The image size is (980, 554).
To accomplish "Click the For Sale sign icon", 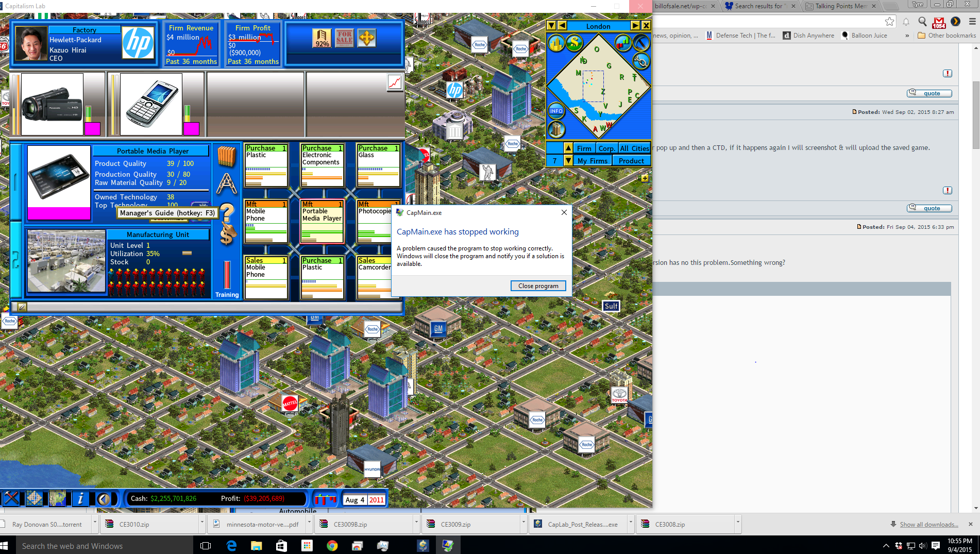I will (x=344, y=38).
